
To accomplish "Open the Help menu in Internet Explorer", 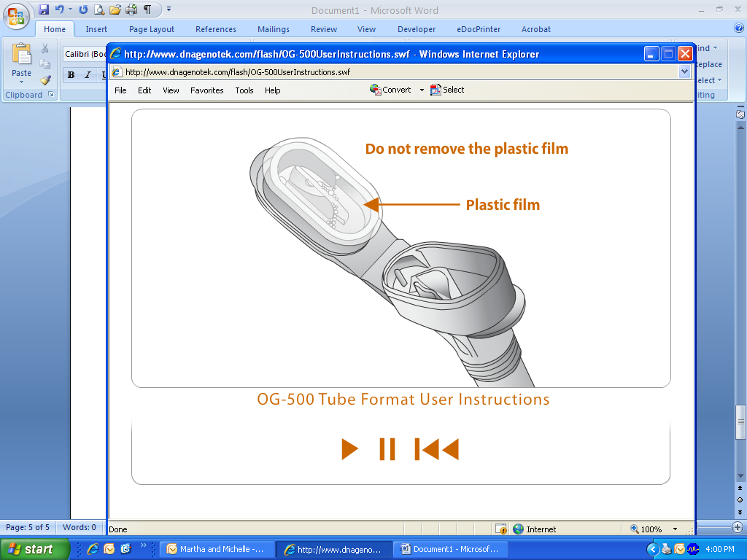I will pos(273,90).
